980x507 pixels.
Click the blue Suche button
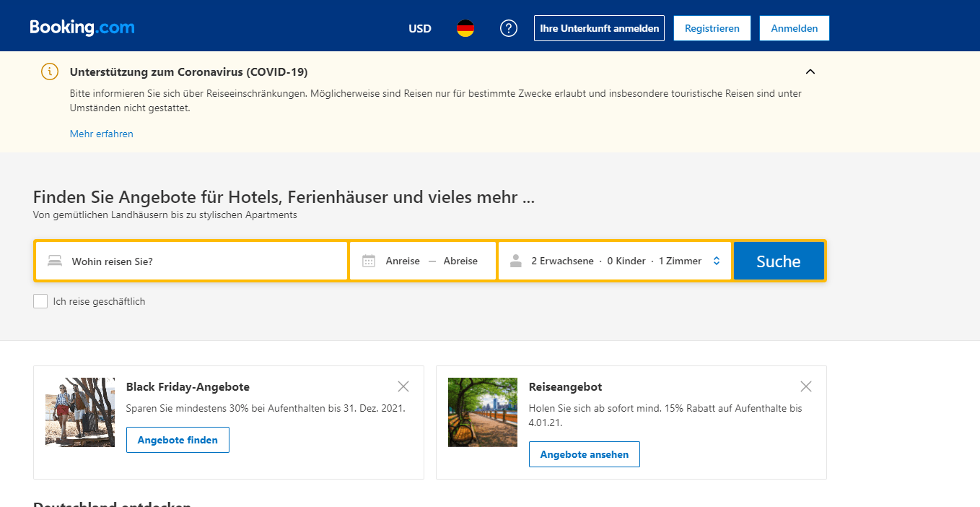pyautogui.click(x=779, y=261)
